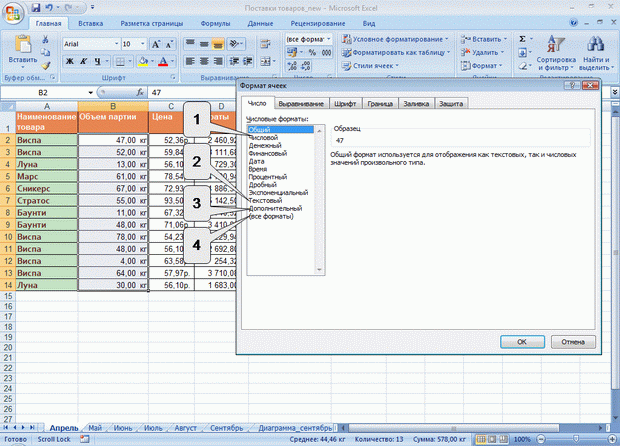Open the Вставить cells dropdown

pyautogui.click(x=484, y=39)
